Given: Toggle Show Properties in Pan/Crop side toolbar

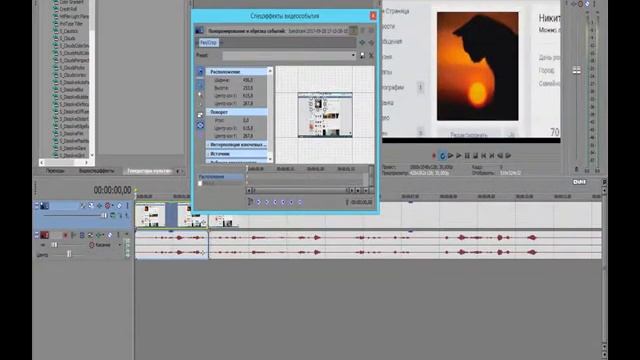Looking at the screenshot, I should point(200,72).
